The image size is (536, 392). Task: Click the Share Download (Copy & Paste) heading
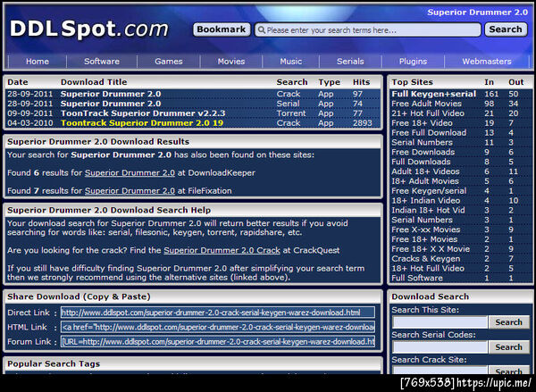79,296
